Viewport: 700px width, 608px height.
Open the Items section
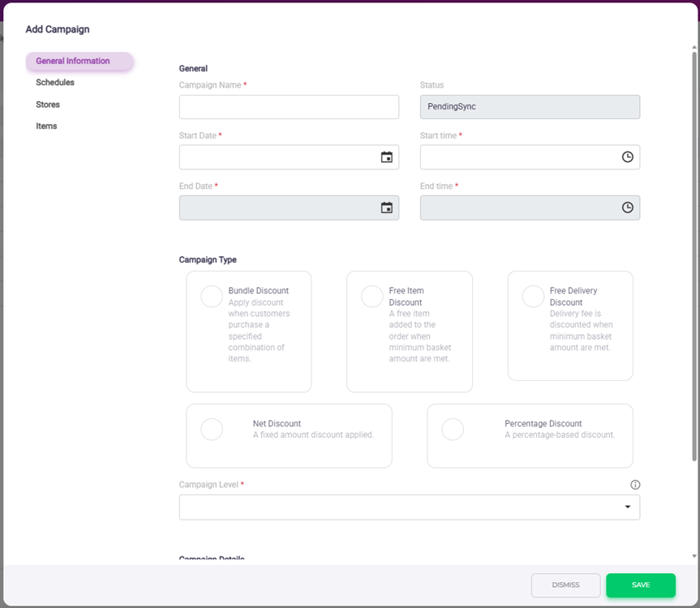click(x=46, y=126)
